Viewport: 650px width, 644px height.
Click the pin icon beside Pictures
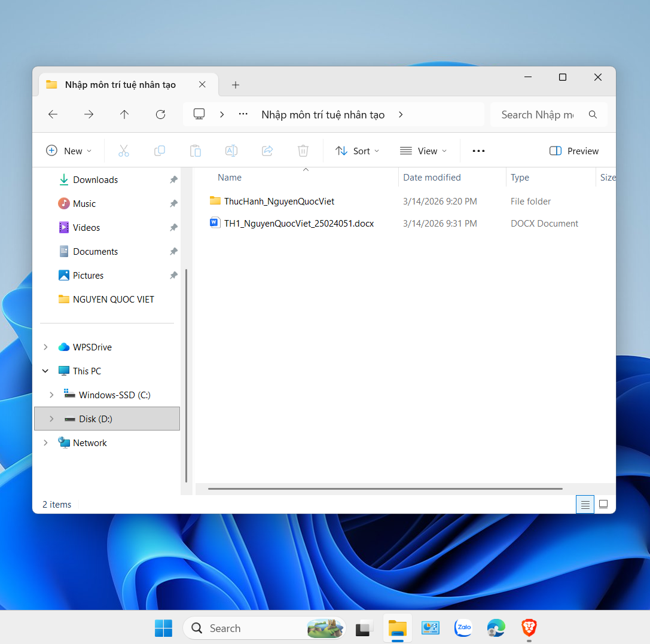[173, 276]
